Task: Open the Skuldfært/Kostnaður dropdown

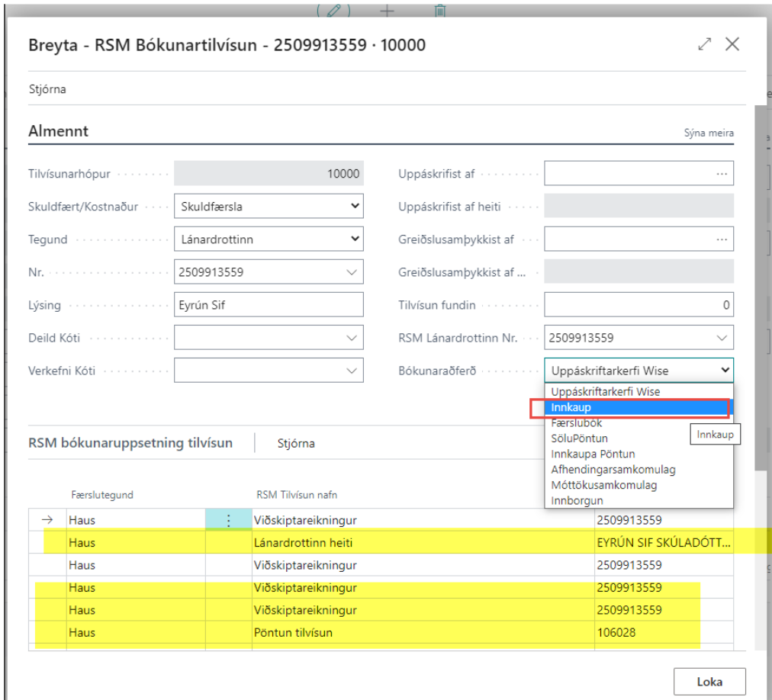Action: (x=269, y=206)
